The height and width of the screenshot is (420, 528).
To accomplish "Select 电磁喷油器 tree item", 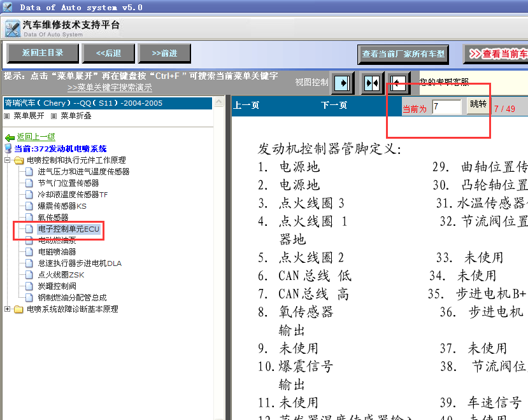I will coord(57,252).
